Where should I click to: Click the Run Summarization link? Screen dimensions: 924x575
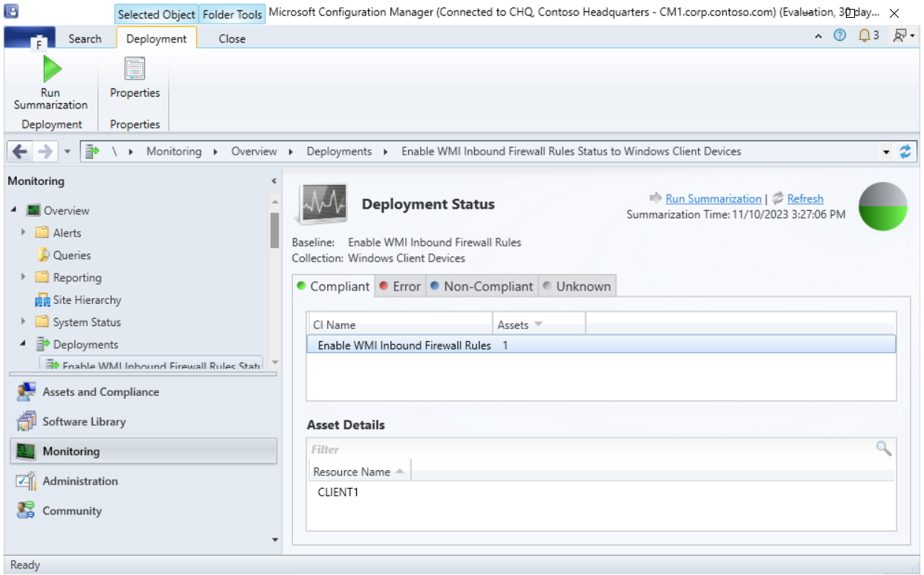(x=714, y=199)
